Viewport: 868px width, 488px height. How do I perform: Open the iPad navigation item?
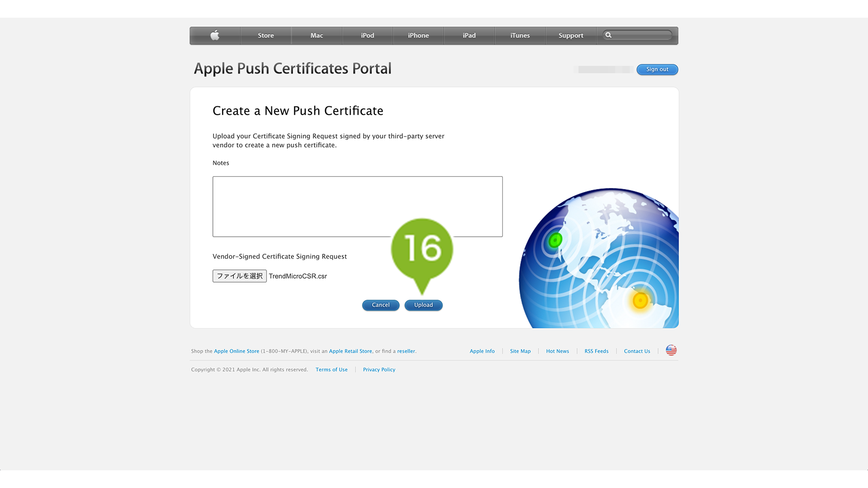(469, 36)
